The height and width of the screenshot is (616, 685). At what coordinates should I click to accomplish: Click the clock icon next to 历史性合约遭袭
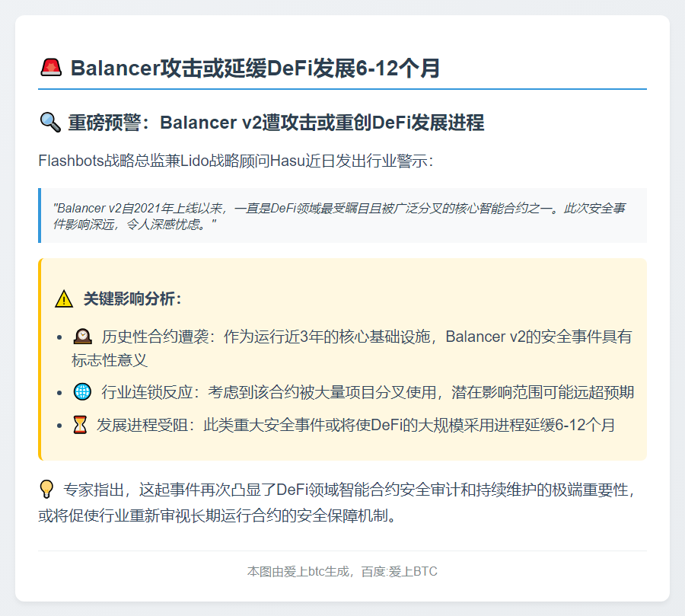[x=83, y=335]
